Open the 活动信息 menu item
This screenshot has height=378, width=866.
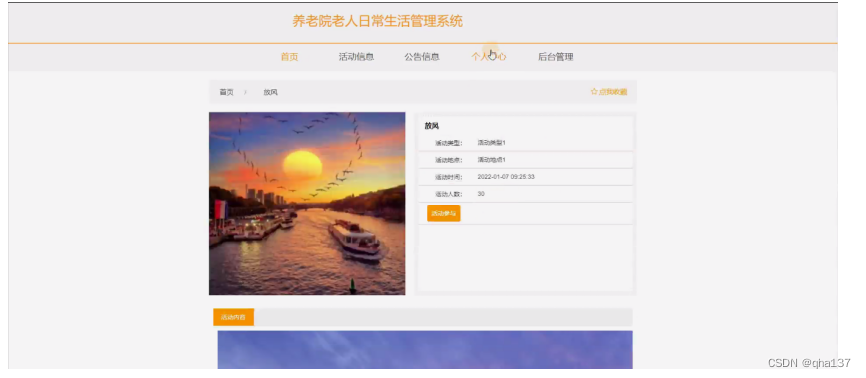point(356,57)
